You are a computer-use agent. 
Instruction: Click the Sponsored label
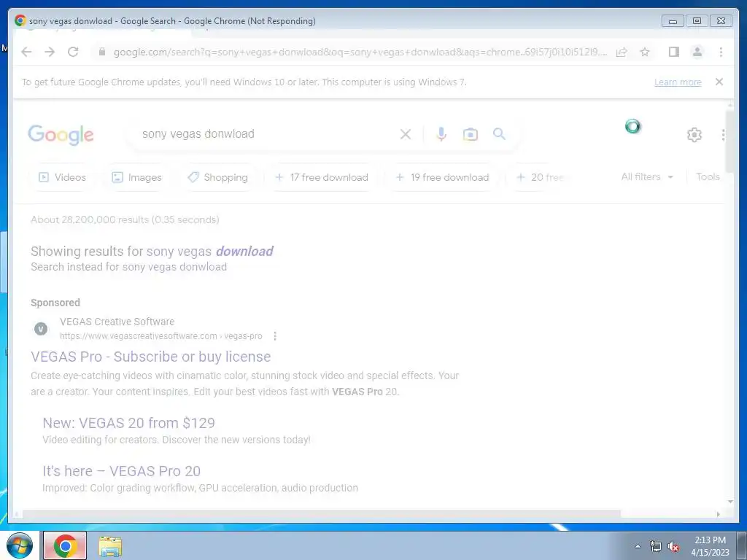point(55,303)
